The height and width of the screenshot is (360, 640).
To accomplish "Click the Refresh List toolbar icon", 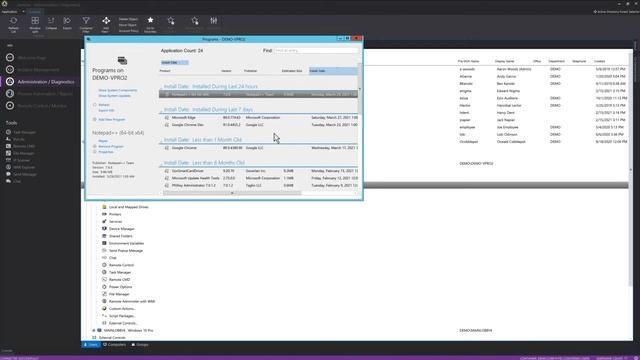I will (x=13, y=21).
